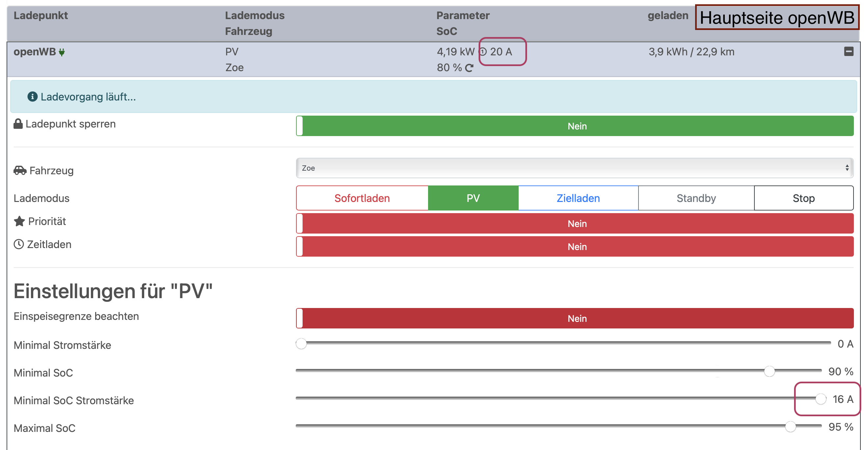Image resolution: width=868 pixels, height=450 pixels.
Task: Click the SoC refresh icon next to 80 %
Action: 469,68
